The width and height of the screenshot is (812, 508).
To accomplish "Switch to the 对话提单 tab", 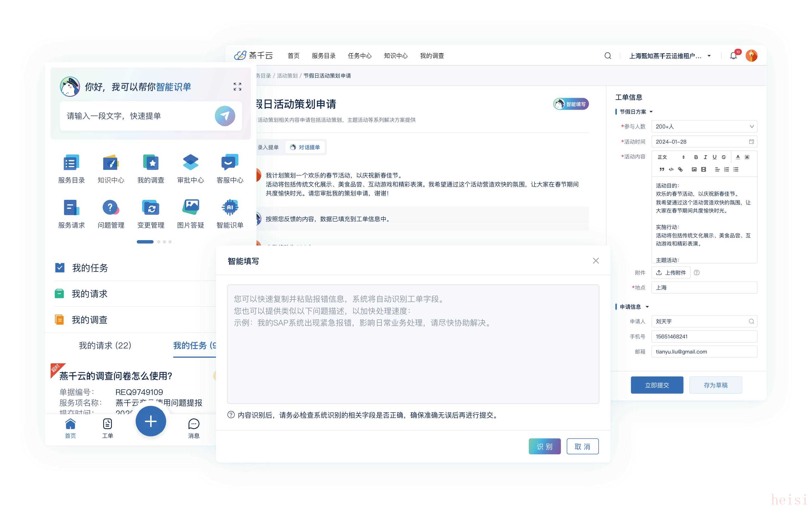I will pyautogui.click(x=305, y=147).
